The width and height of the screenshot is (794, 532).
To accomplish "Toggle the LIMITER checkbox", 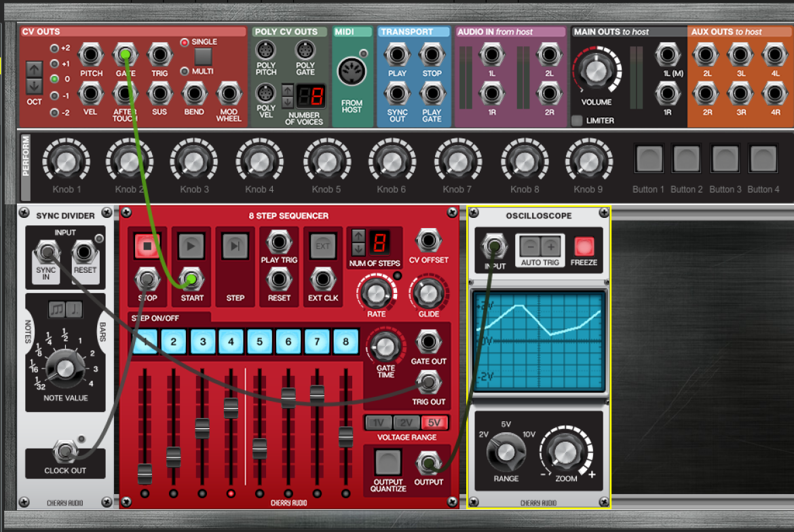I will pos(577,121).
